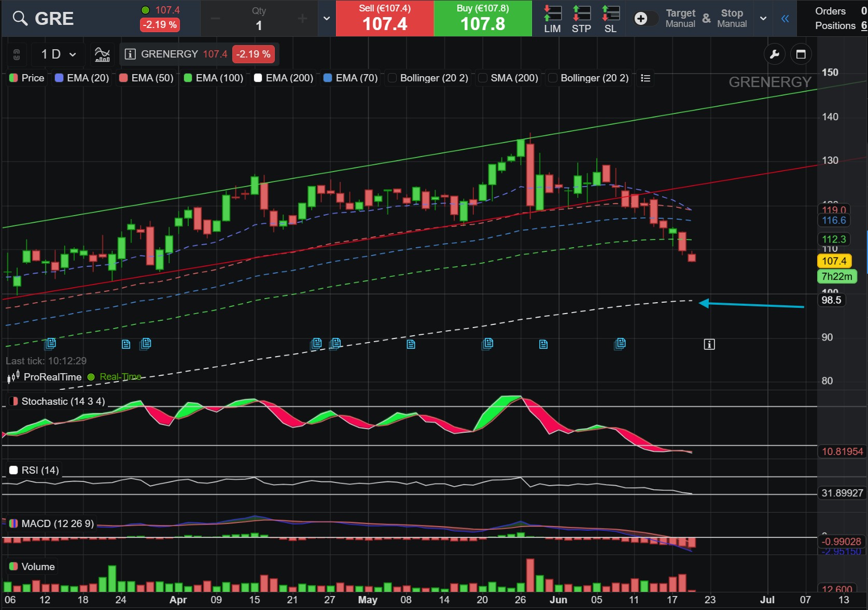The image size is (868, 610).
Task: Expand the 1 D timeframe dropdown
Action: click(x=59, y=54)
